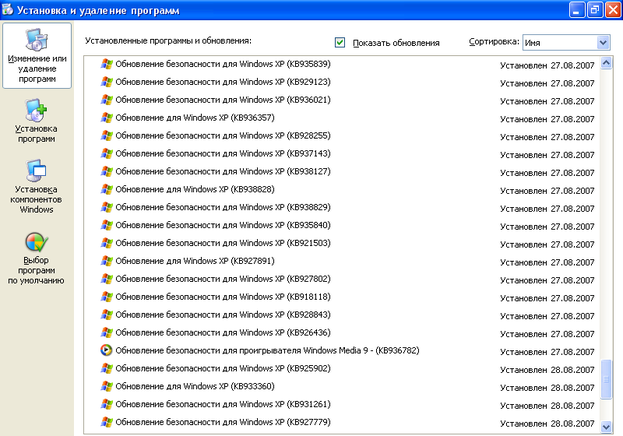Select Обновление безопасности для Windows XP (KB928255) text

click(x=223, y=136)
